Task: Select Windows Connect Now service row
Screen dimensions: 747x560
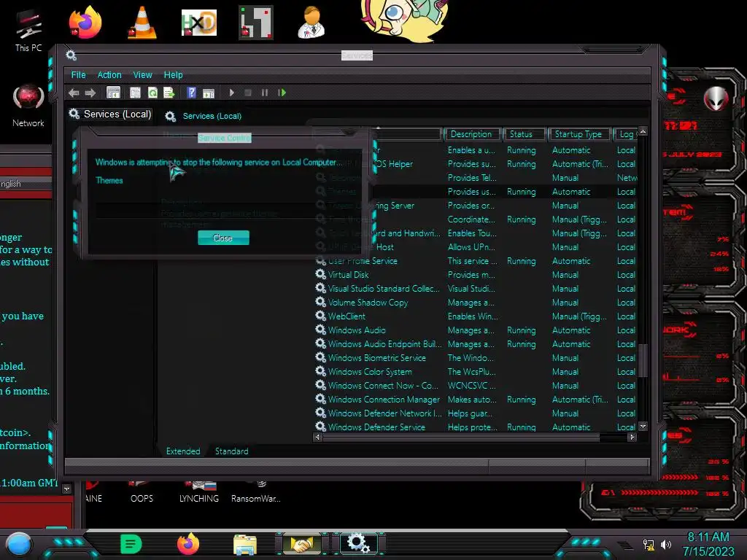Action: tap(476, 385)
